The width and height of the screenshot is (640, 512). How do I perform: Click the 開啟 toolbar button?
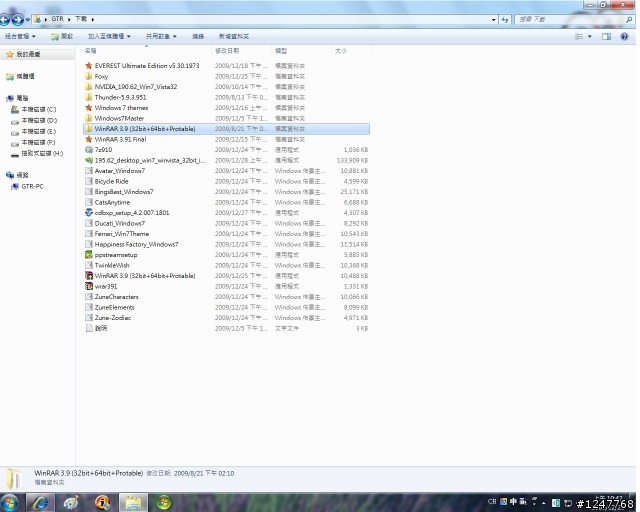62,36
